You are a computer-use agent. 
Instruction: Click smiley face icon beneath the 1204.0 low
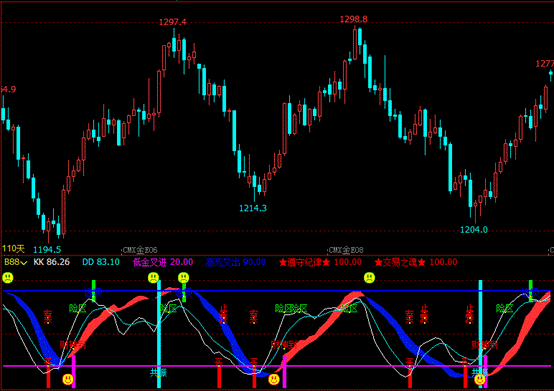tap(479, 380)
